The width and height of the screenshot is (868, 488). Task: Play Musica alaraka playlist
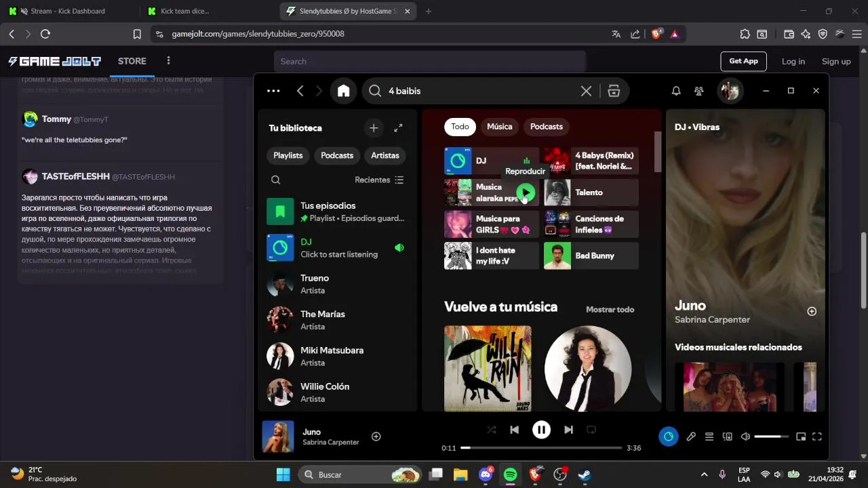pos(526,193)
